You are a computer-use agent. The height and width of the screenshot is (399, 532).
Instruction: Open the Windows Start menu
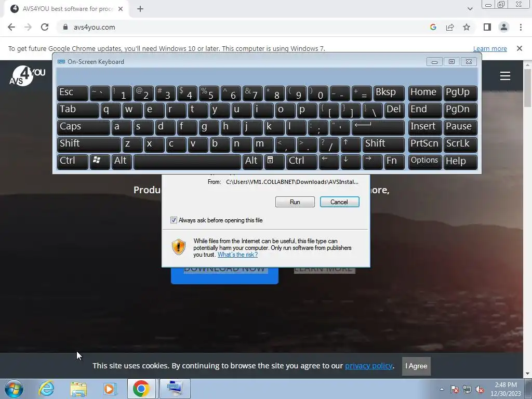(x=14, y=389)
